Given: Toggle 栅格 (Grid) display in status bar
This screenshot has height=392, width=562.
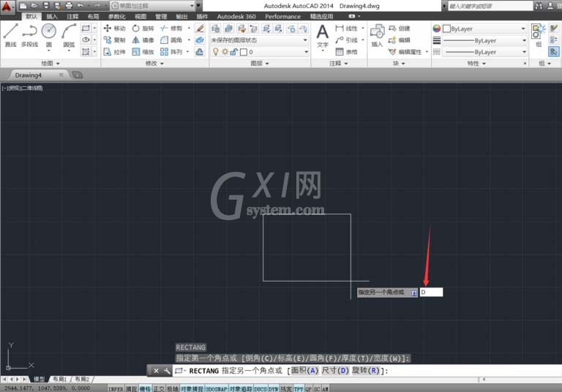Looking at the screenshot, I should pyautogui.click(x=145, y=389).
